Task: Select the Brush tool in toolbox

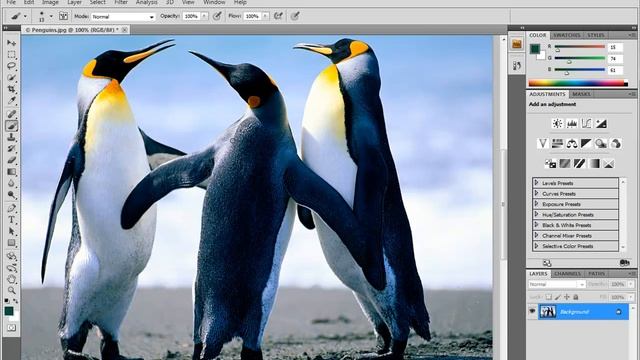Action: 11,126
